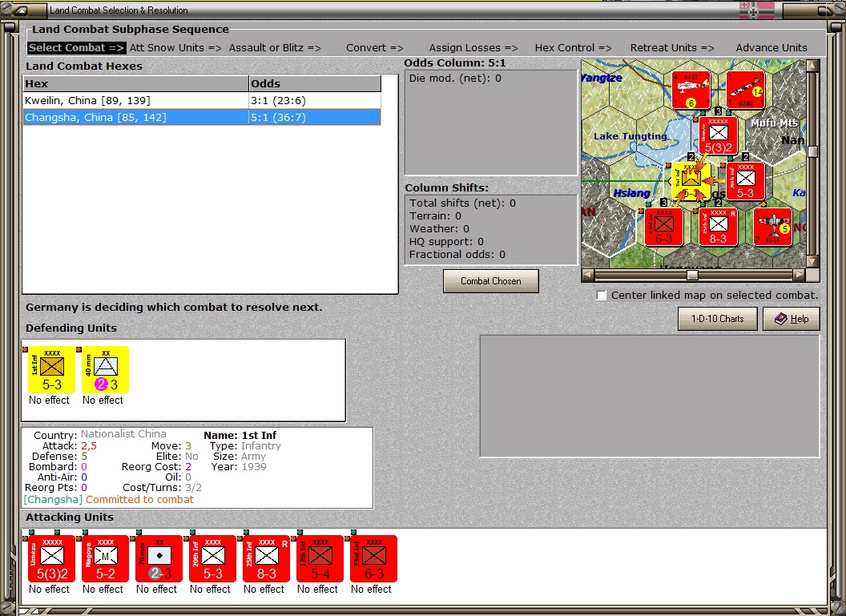846x616 pixels.
Task: Open the 1-D-10 Charts
Action: [718, 319]
